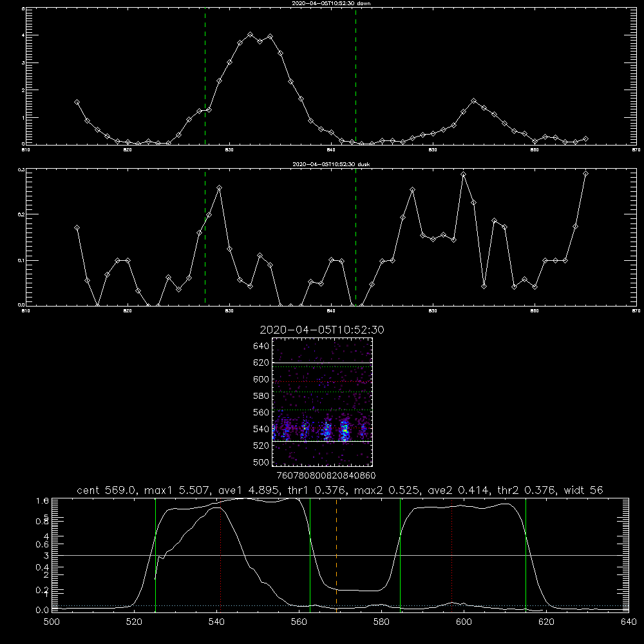This screenshot has height=644, width=644.
Task: Click bottom plot x-axis label 620
Action: (547, 621)
